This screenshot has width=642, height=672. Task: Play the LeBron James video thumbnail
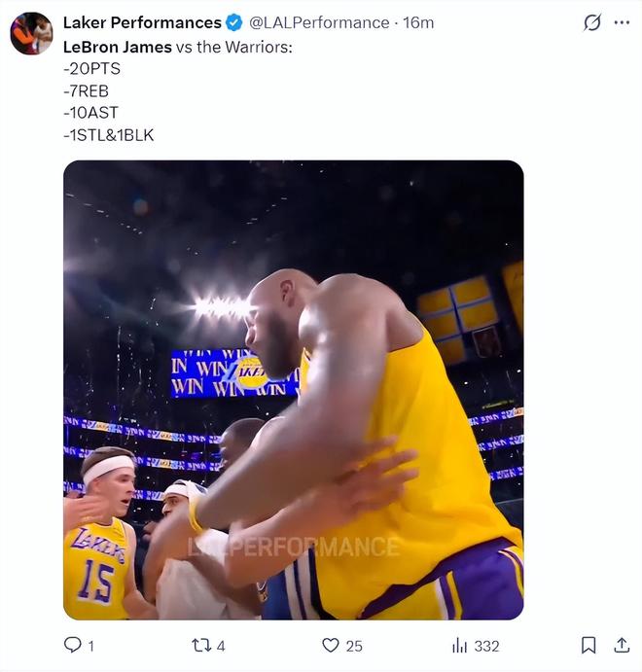click(293, 390)
